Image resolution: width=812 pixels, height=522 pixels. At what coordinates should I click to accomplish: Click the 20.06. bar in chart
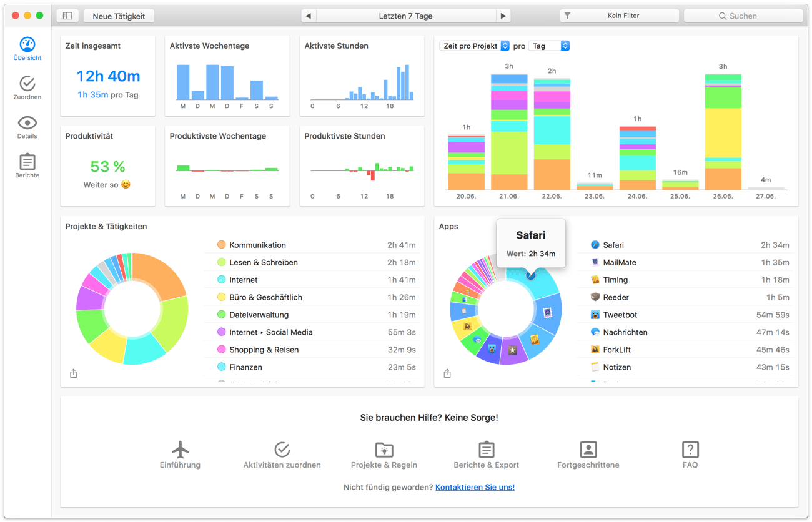(x=467, y=162)
